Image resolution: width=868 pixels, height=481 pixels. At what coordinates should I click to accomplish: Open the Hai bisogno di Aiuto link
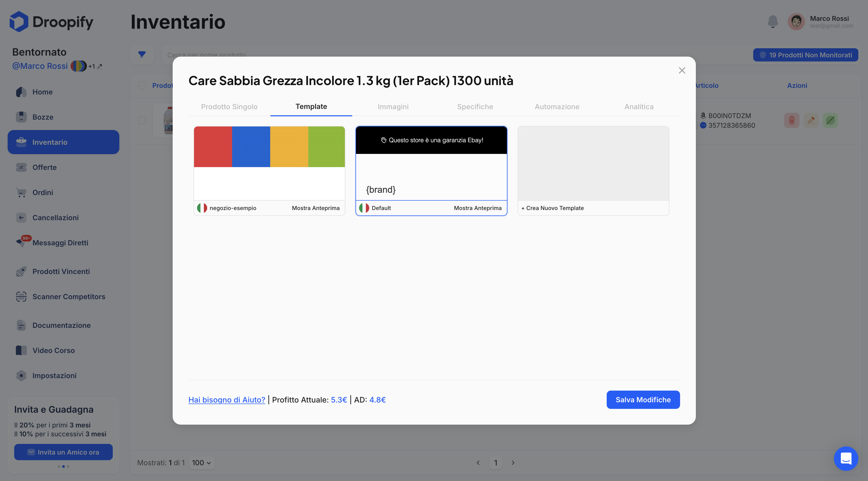click(x=227, y=400)
